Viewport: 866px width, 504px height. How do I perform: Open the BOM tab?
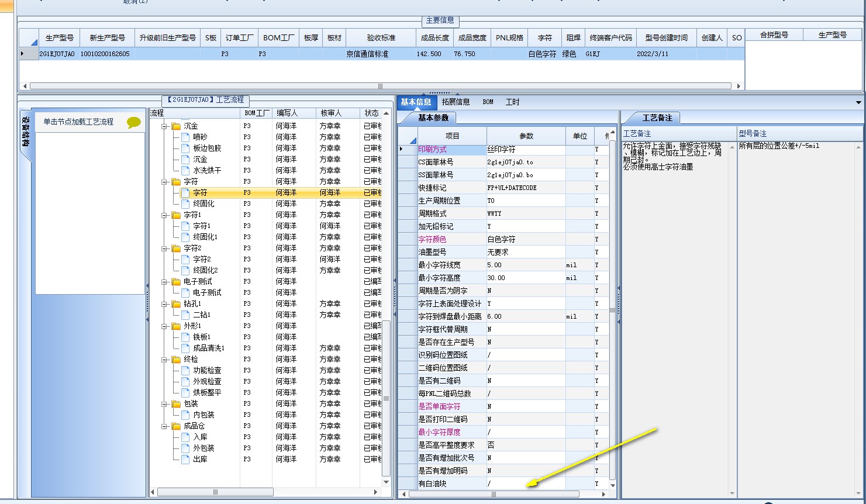coord(488,102)
